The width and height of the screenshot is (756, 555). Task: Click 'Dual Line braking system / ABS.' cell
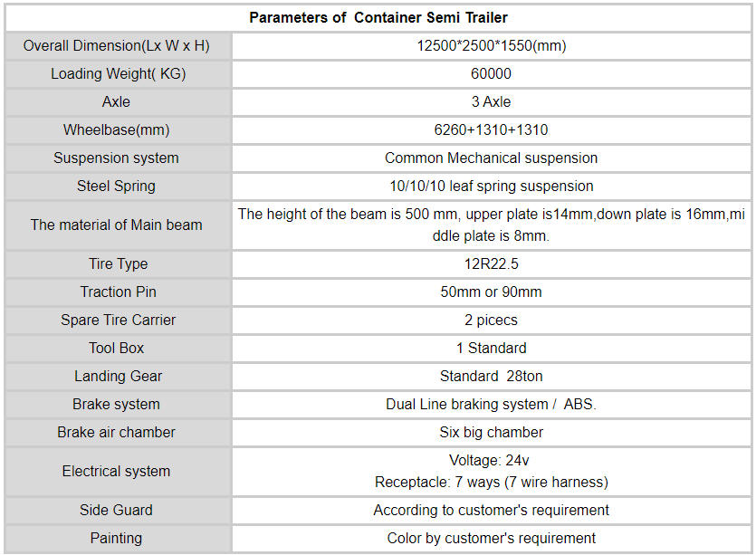pyautogui.click(x=491, y=404)
